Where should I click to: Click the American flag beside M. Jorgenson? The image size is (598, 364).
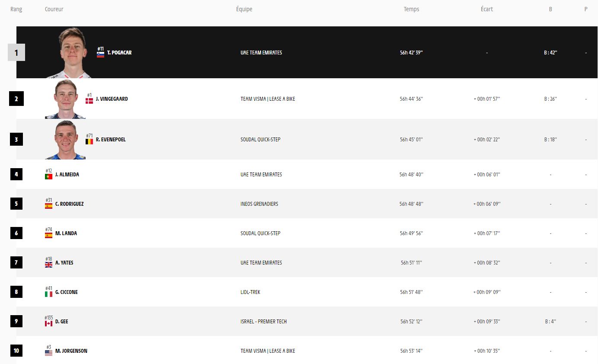[48, 353]
